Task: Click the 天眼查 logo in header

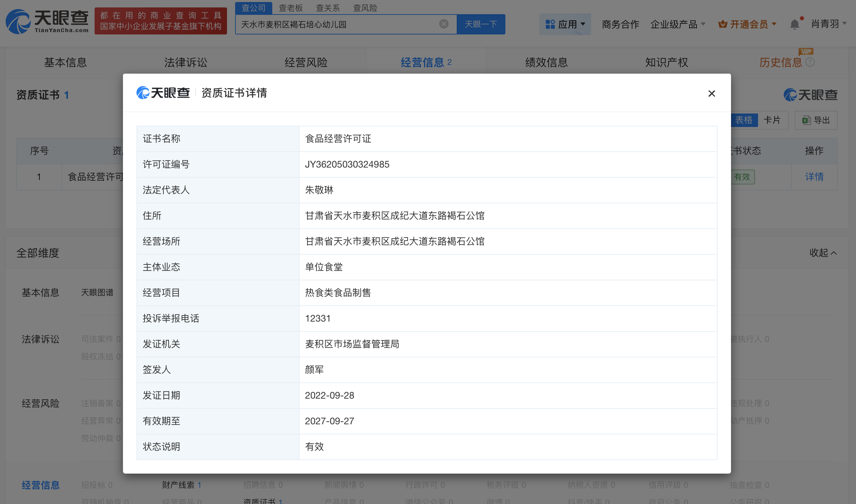Action: pyautogui.click(x=47, y=21)
